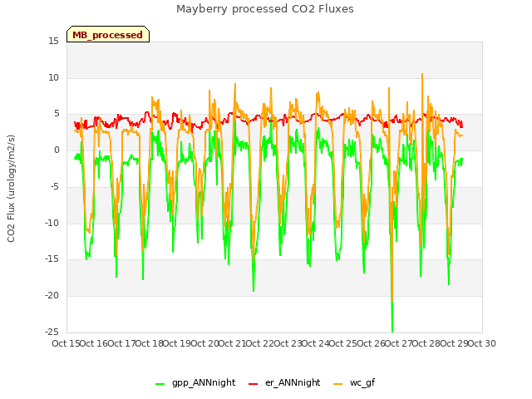
Task: Click the Oct 18 x-axis label
Action: 149,343
